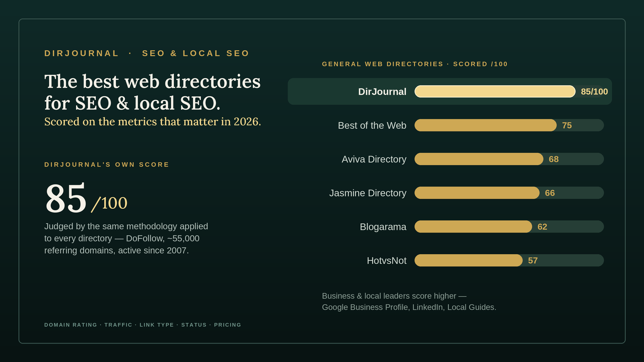Select the 'Aviva Directory' label
Screen dimensions: 644x362
click(374, 159)
